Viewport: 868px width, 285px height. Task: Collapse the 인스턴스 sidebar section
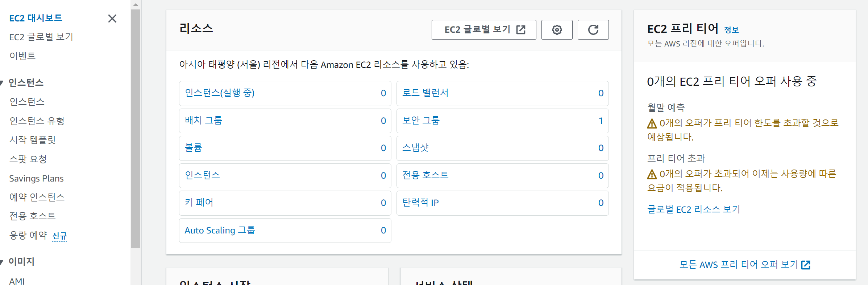2,83
